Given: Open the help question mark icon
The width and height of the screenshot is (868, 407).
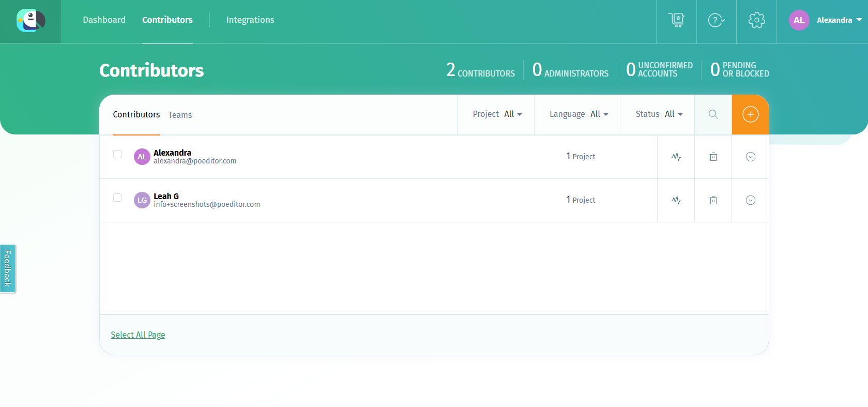Looking at the screenshot, I should pyautogui.click(x=716, y=20).
